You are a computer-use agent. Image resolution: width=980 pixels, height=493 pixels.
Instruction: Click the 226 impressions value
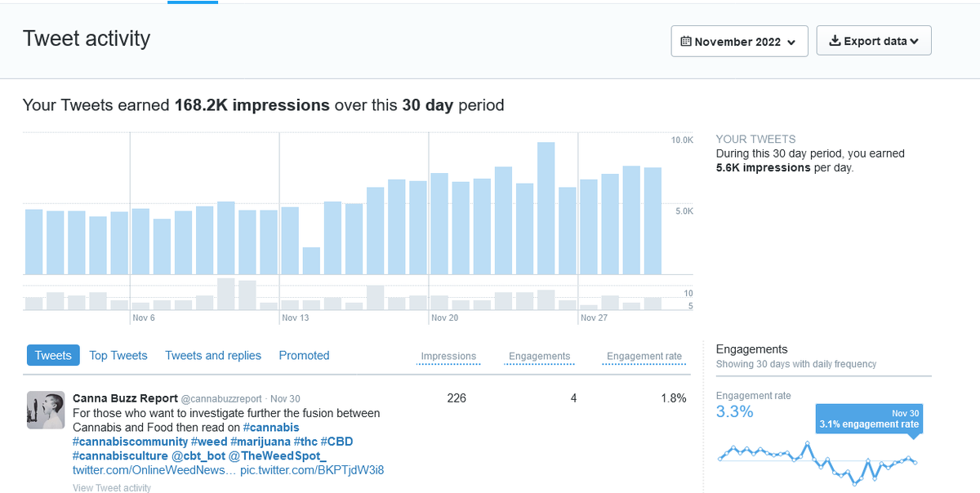(x=457, y=398)
